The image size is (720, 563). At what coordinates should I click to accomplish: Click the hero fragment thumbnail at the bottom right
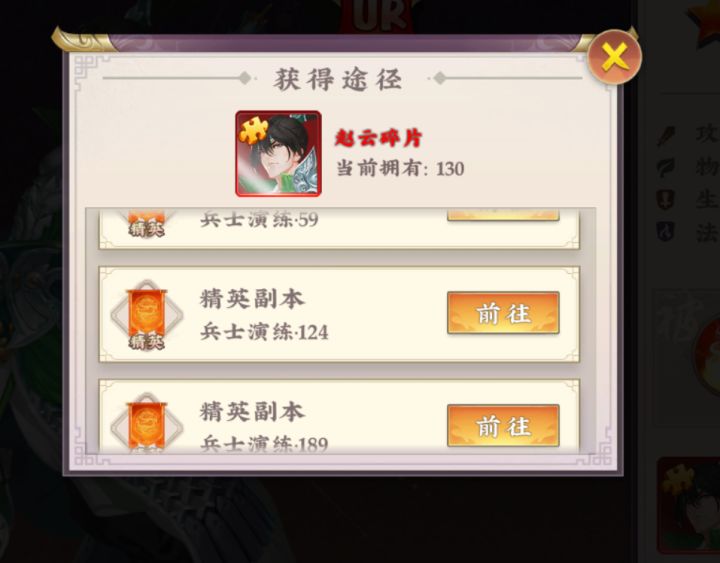click(689, 504)
